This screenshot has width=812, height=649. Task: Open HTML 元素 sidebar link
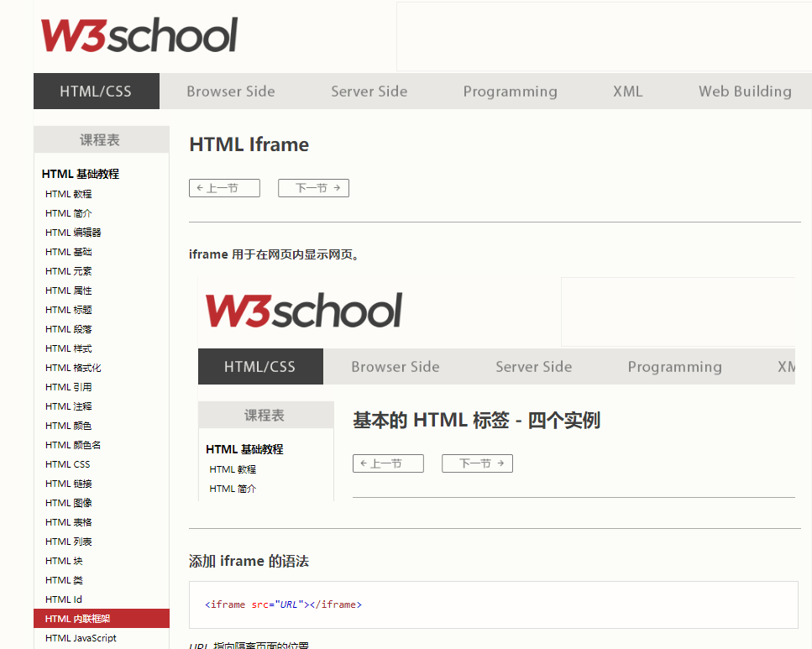68,271
